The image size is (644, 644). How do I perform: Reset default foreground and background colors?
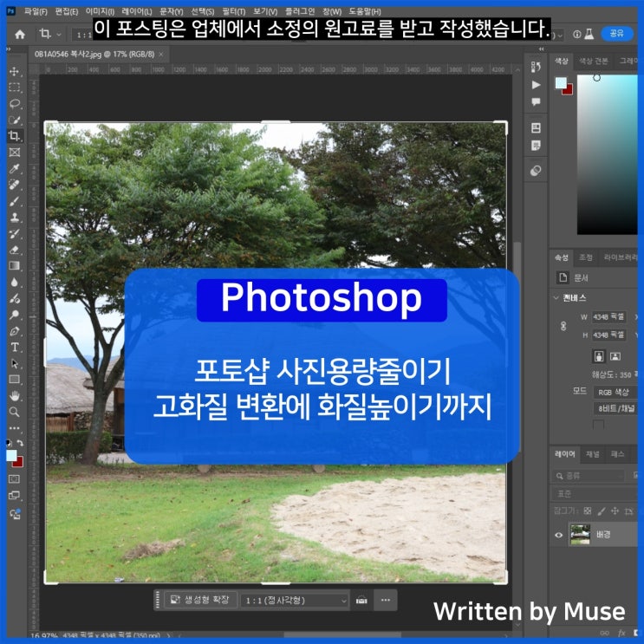pyautogui.click(x=9, y=443)
